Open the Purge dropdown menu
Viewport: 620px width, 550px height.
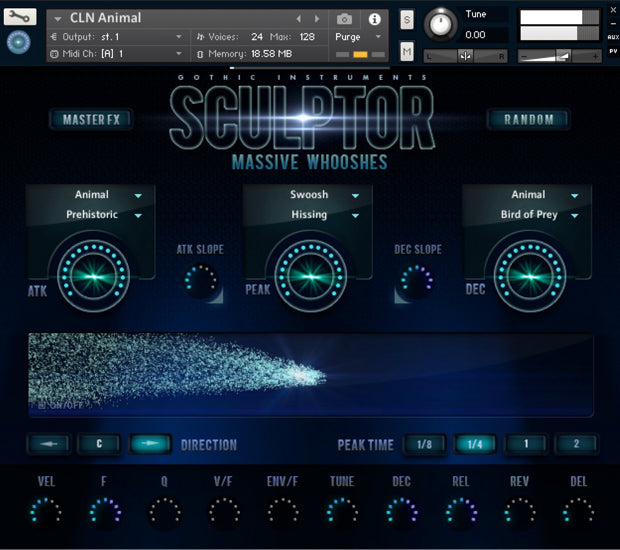[358, 37]
